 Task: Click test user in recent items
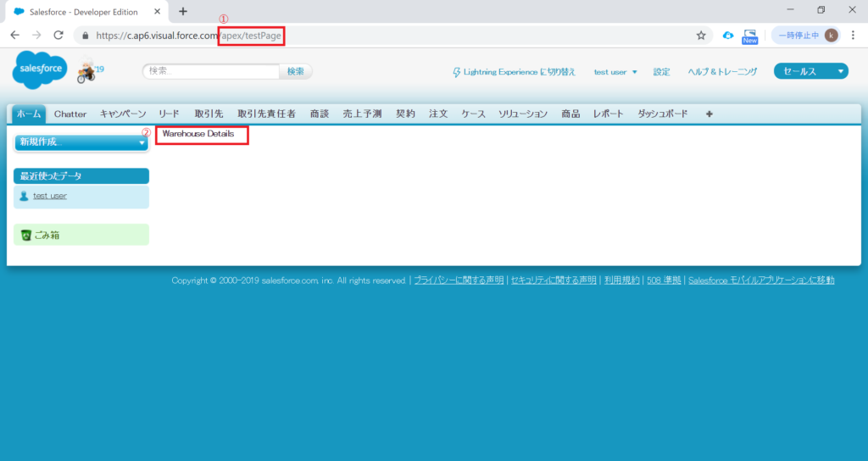pos(49,196)
